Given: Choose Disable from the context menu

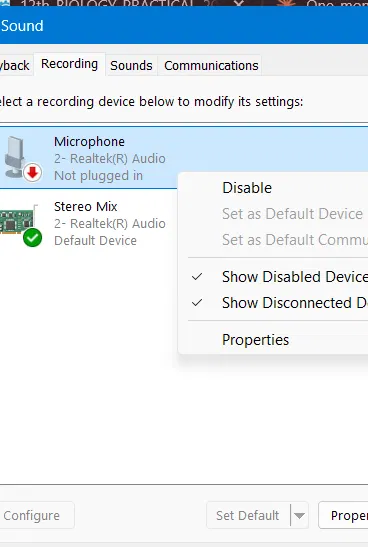Looking at the screenshot, I should pos(247,188).
